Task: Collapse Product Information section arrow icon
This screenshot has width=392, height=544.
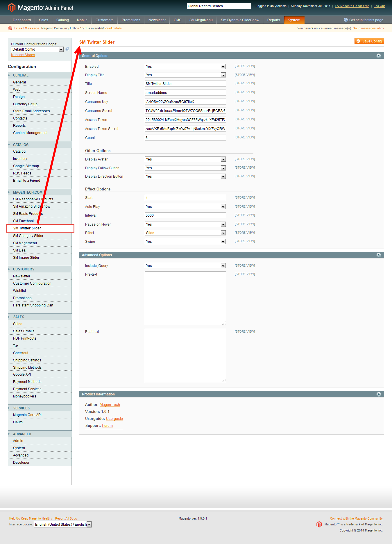Action: tap(379, 394)
